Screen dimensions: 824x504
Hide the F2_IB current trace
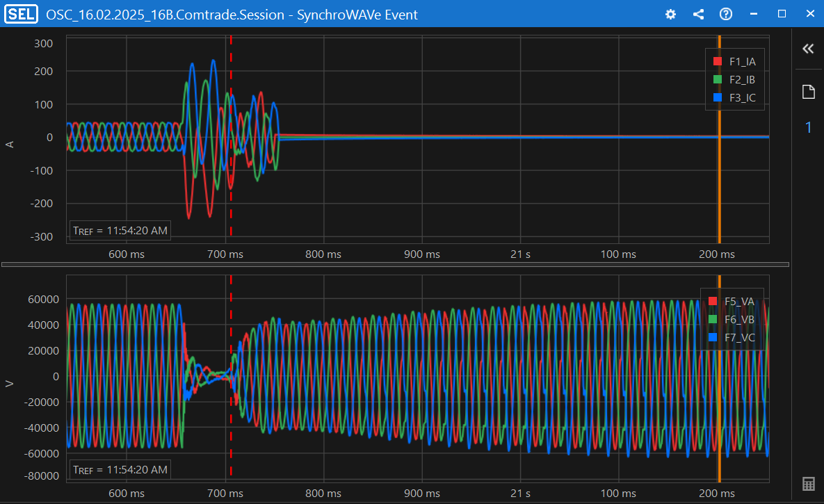coord(742,79)
